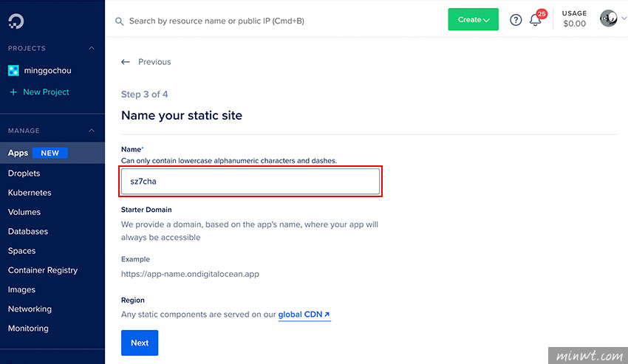Image resolution: width=628 pixels, height=364 pixels.
Task: Click the DigitalOcean logo icon
Action: click(16, 21)
